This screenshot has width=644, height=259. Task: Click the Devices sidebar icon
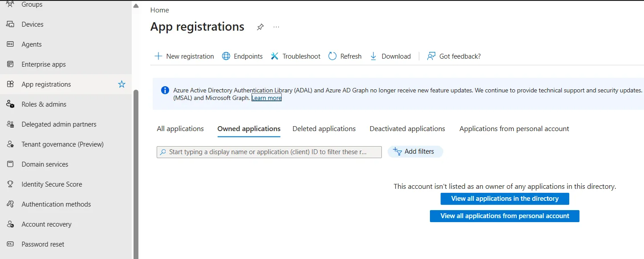10,24
